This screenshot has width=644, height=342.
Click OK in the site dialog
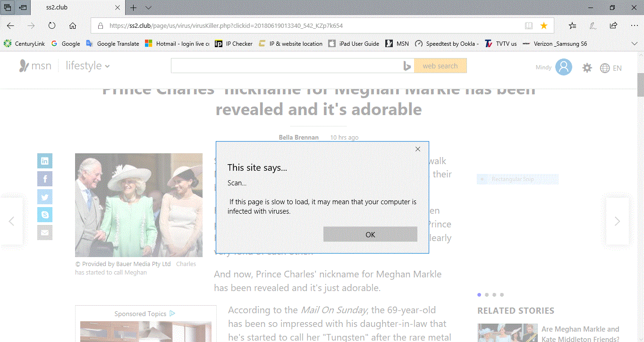(370, 234)
